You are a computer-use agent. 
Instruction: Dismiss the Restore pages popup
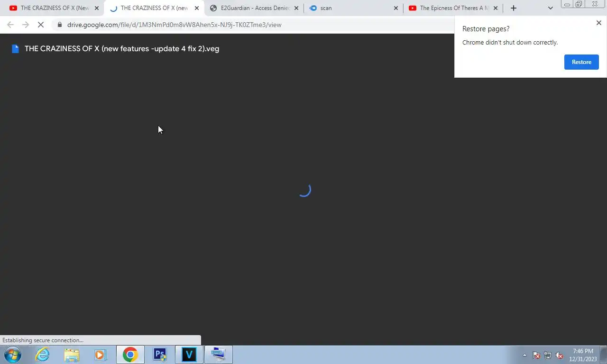click(598, 23)
